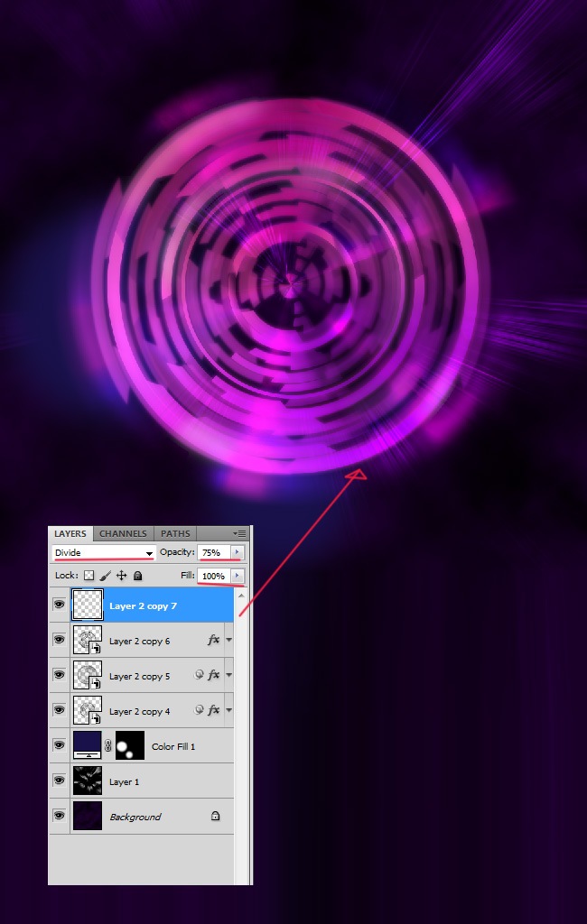Expand effects arrow on Layer 2 copy 5
This screenshot has width=587, height=924.
[x=228, y=675]
